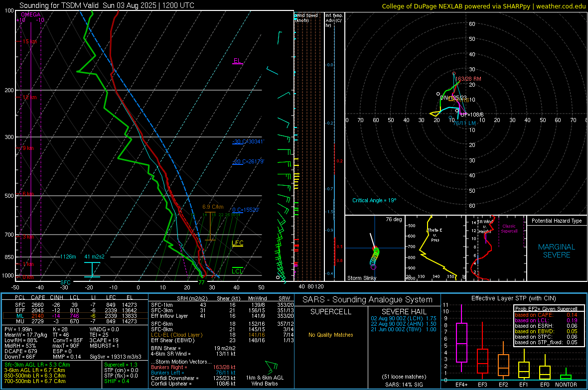
Task: Click the magenta EL marker on the skew-T
Action: (x=237, y=61)
